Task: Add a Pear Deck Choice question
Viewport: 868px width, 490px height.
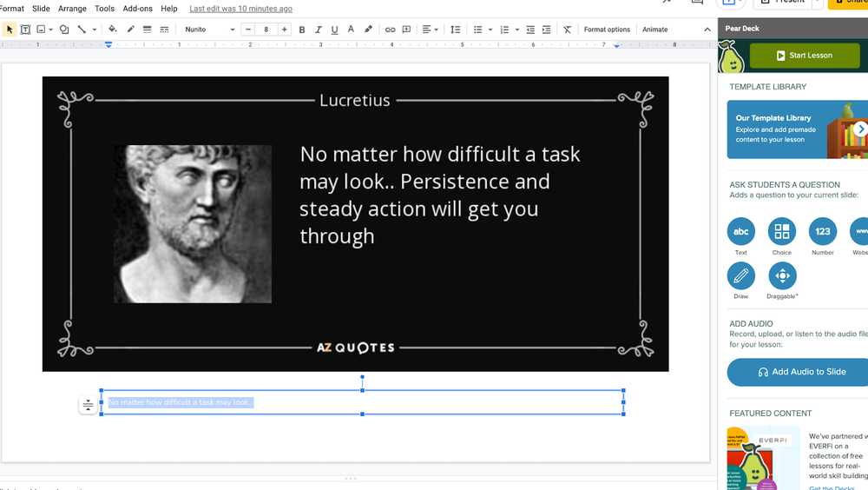Action: (781, 232)
